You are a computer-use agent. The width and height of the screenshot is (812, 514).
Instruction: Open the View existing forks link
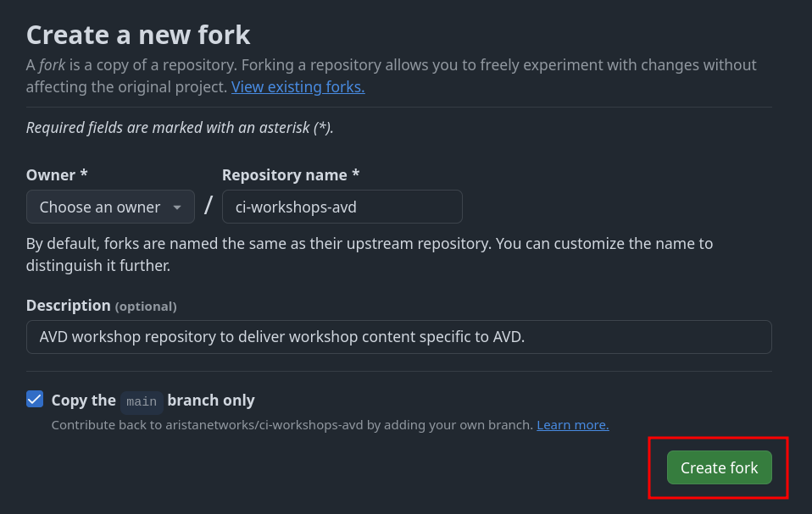(298, 87)
